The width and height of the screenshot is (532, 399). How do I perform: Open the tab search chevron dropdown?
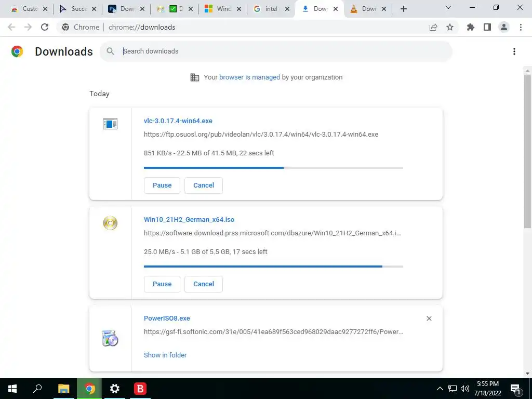448,7
